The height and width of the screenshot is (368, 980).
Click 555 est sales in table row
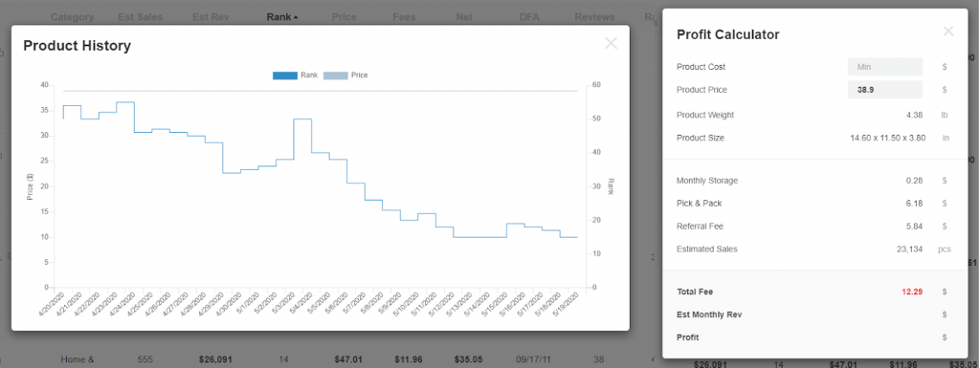click(145, 359)
